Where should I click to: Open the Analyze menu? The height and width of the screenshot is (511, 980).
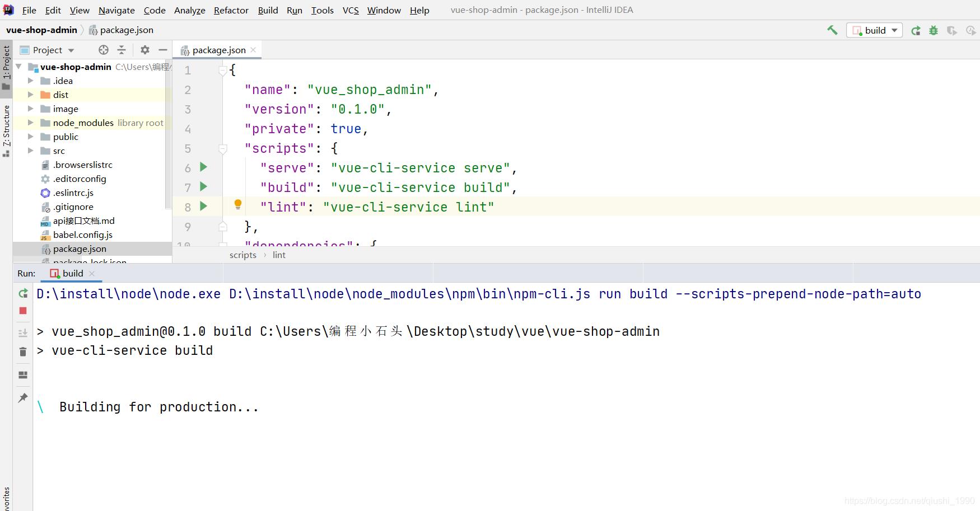click(190, 10)
